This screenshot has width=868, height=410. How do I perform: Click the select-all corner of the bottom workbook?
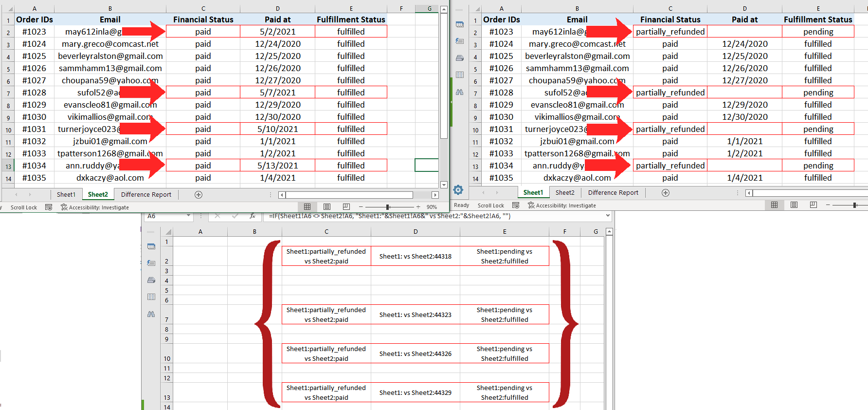168,232
